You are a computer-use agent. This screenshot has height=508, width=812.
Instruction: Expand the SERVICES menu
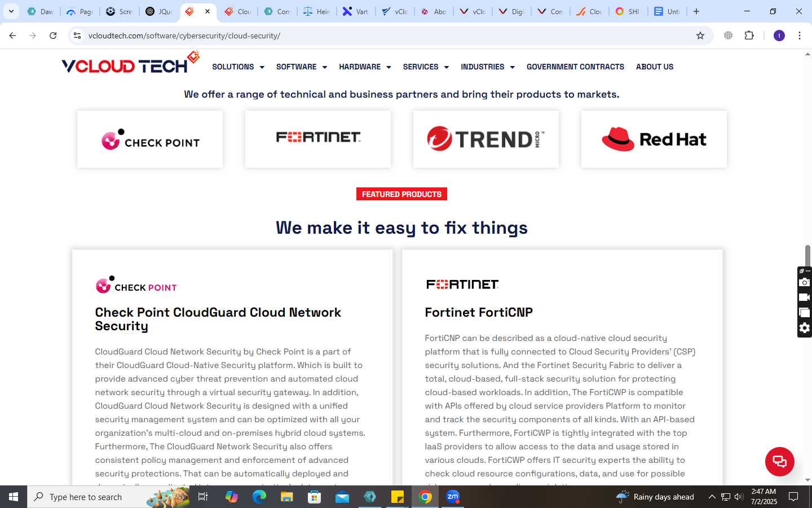[x=426, y=67]
